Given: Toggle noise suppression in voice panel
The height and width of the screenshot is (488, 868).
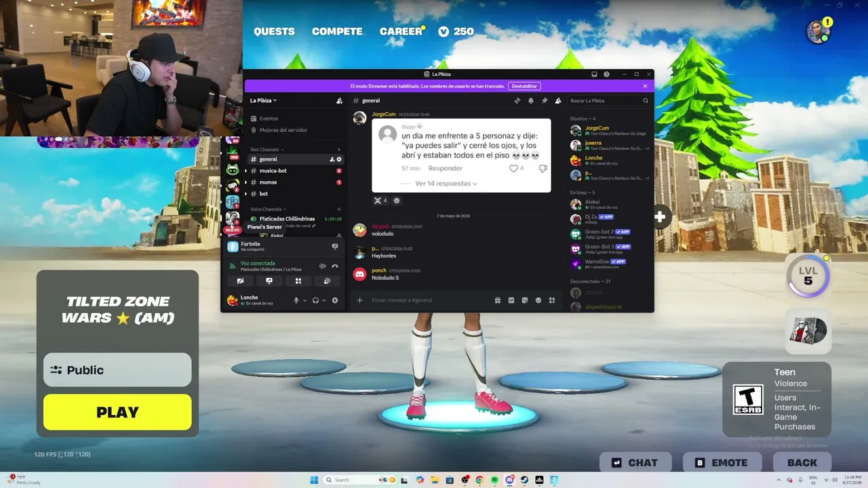Looking at the screenshot, I should click(x=323, y=266).
